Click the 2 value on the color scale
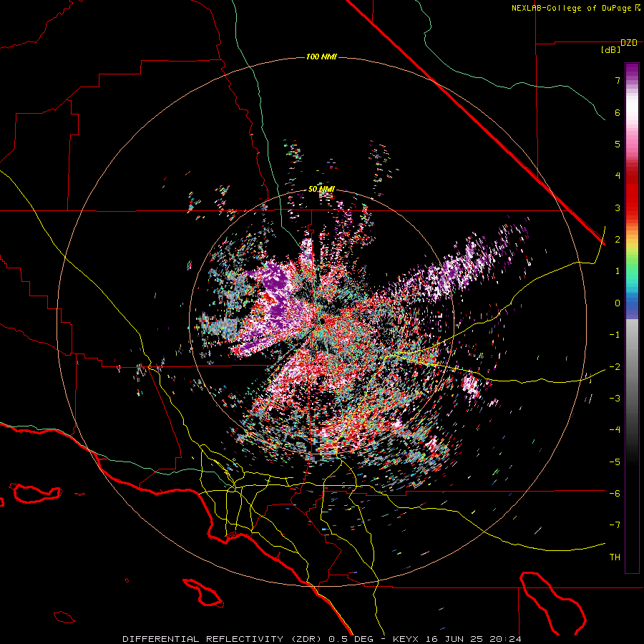 click(618, 240)
